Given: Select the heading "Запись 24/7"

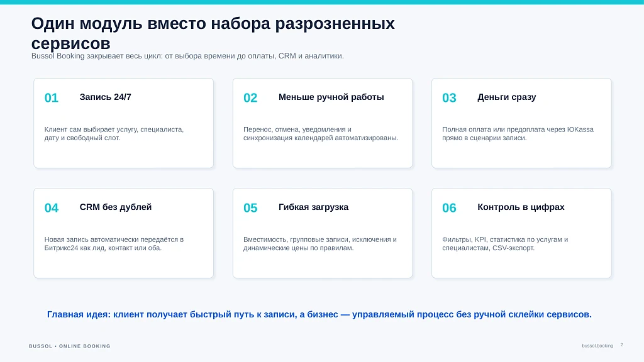Looking at the screenshot, I should 105,97.
